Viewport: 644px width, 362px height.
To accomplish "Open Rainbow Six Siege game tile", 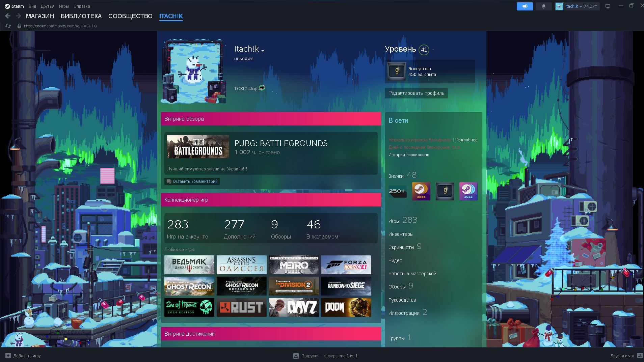I will tap(346, 286).
